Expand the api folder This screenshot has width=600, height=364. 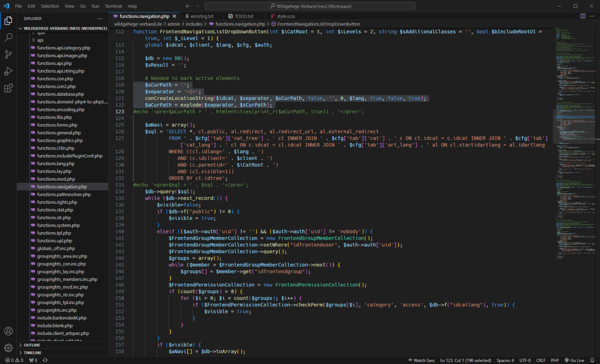point(40,40)
